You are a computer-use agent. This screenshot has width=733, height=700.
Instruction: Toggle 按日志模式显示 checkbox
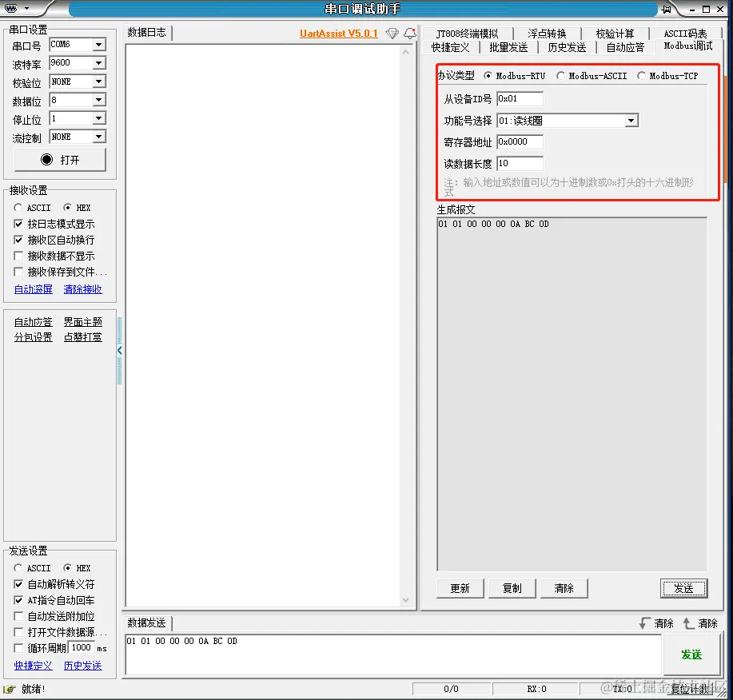[x=18, y=224]
